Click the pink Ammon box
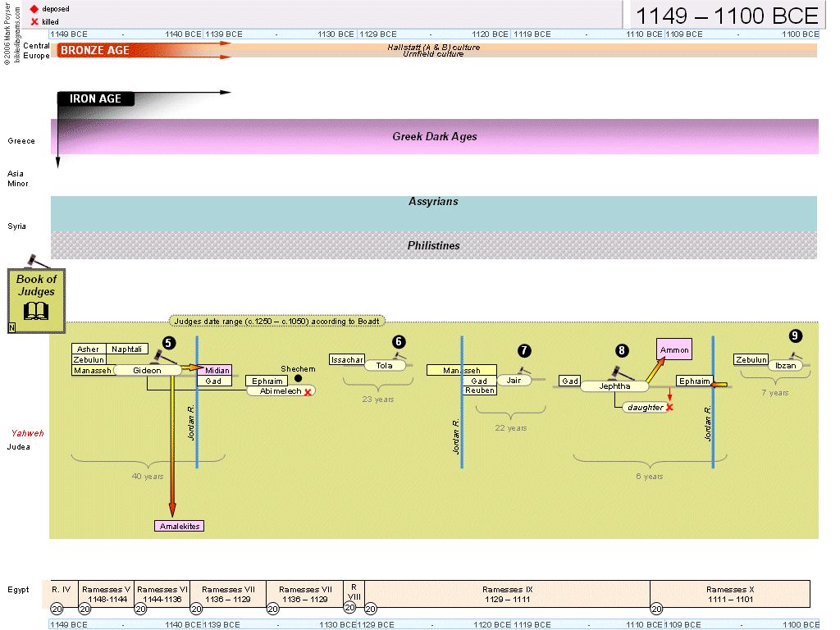The width and height of the screenshot is (840, 630). pos(673,350)
